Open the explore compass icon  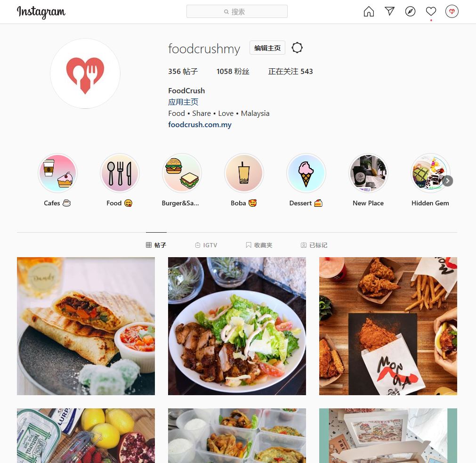(x=410, y=11)
